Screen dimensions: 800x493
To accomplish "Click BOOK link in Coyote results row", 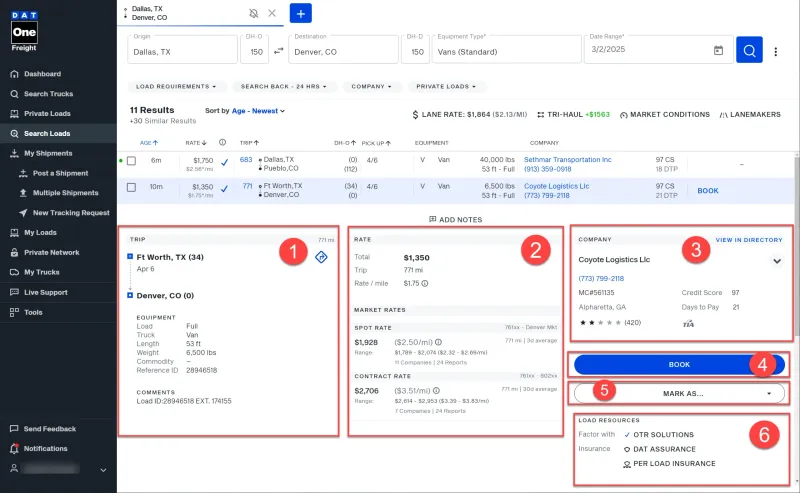I will (708, 191).
